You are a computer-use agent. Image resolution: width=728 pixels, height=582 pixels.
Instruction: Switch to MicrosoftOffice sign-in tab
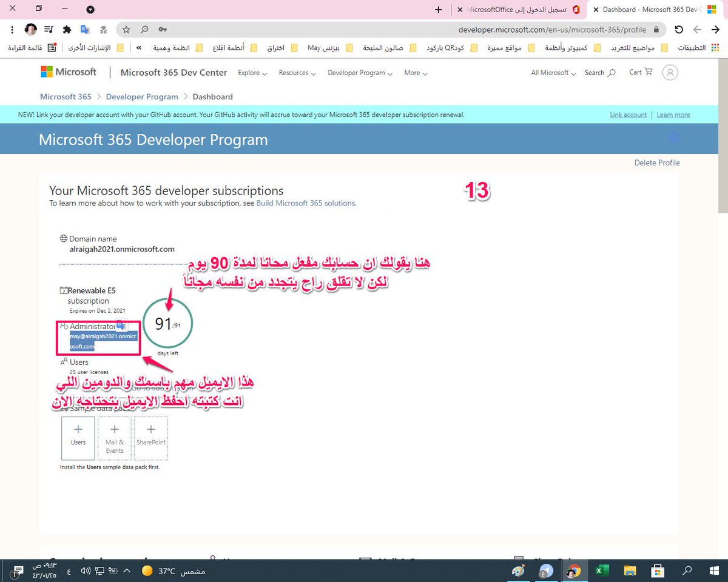519,10
